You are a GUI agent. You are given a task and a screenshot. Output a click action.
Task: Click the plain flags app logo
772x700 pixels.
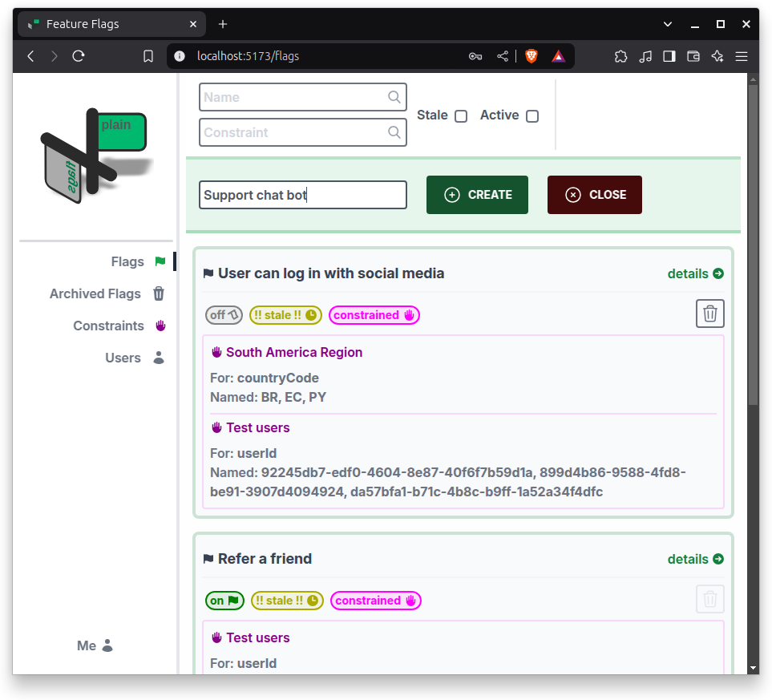(92, 152)
